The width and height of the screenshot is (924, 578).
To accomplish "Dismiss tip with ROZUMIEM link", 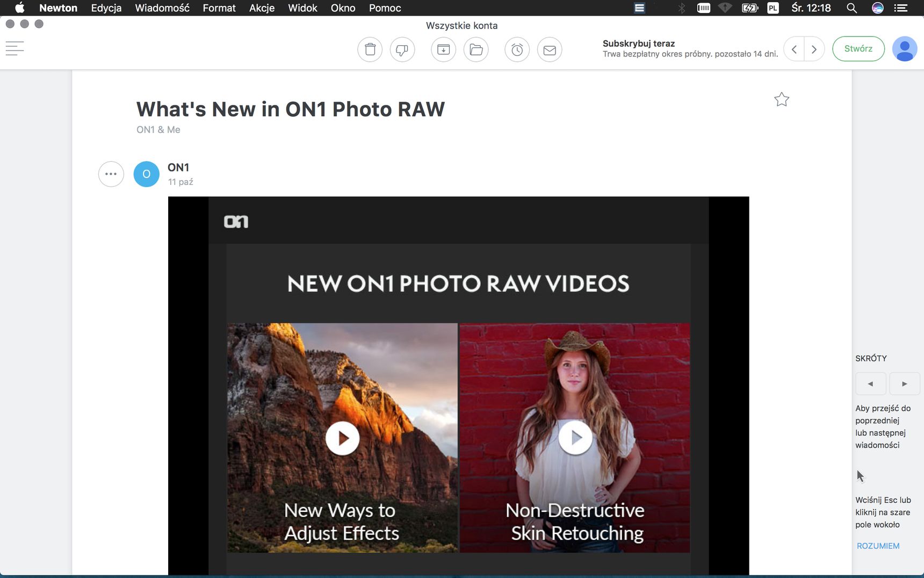I will click(x=878, y=546).
